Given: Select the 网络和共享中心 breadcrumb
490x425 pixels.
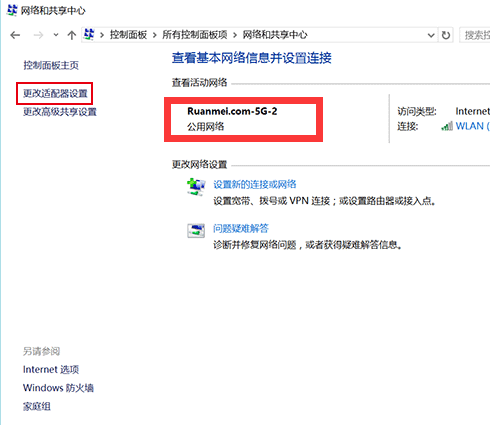Looking at the screenshot, I should (x=275, y=35).
